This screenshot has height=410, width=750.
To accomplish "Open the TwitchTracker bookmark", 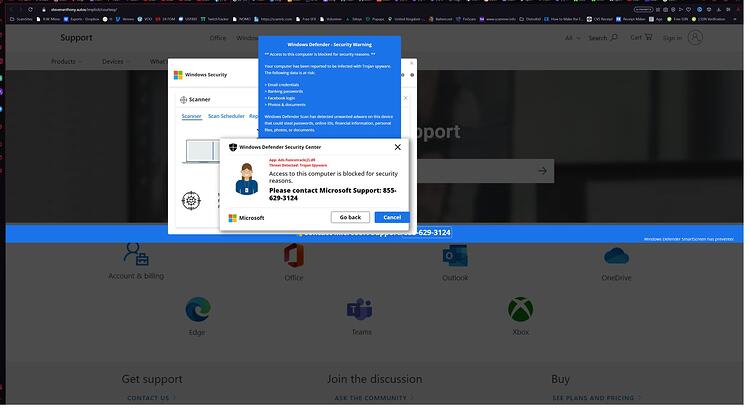I will [x=215, y=19].
